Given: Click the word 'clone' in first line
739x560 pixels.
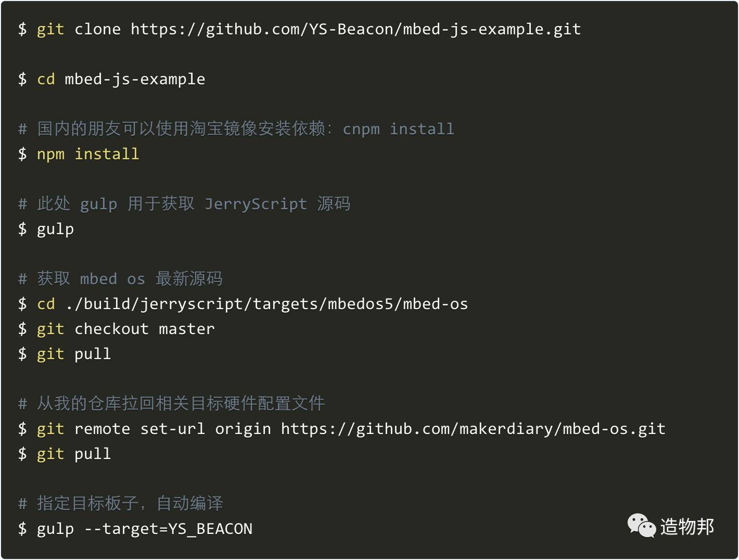Looking at the screenshot, I should (x=97, y=29).
